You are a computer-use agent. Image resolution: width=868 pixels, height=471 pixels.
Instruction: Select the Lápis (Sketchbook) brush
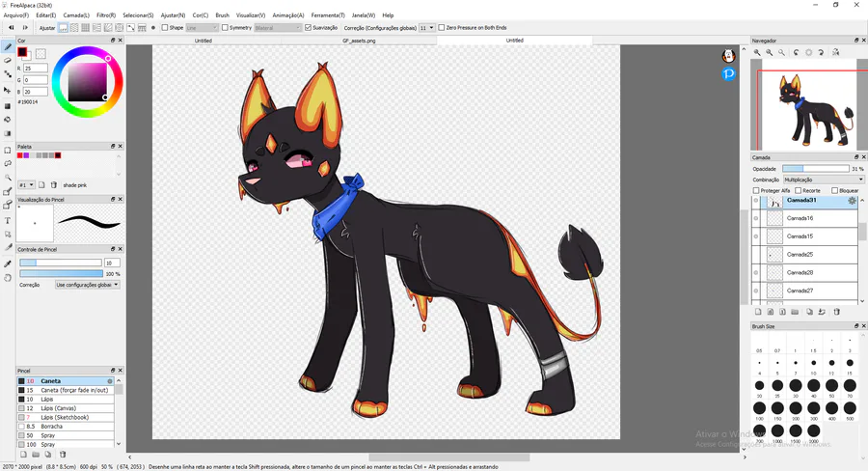coord(66,417)
